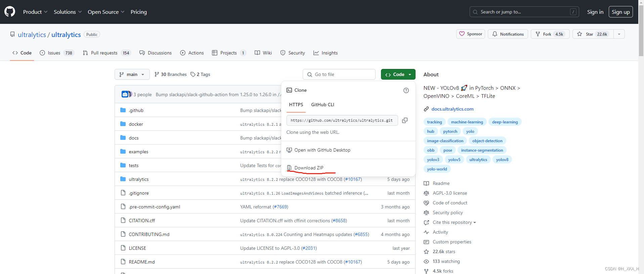Click the Fork icon
The height and width of the screenshot is (274, 644).
pyautogui.click(x=538, y=34)
